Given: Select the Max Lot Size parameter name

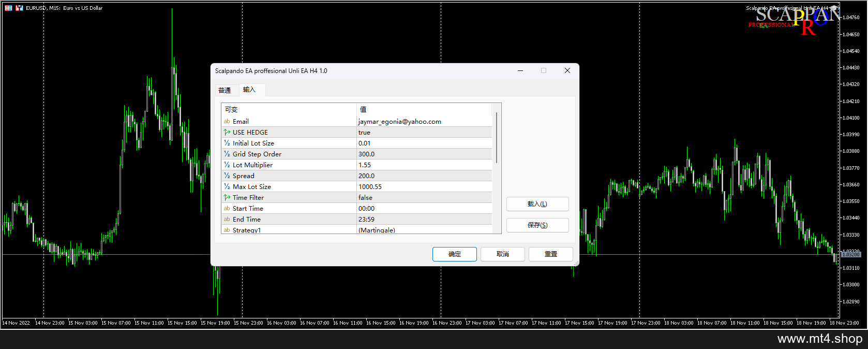Looking at the screenshot, I should pyautogui.click(x=252, y=187).
